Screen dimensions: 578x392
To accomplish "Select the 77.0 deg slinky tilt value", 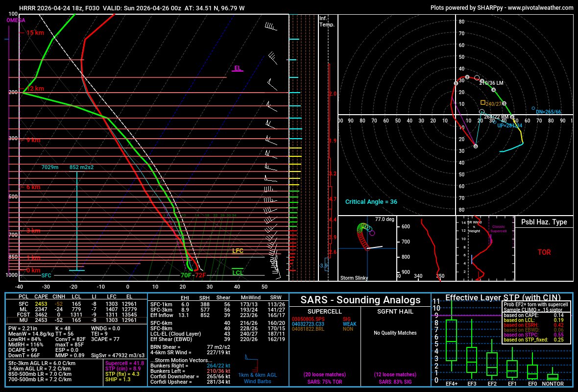I will 385,219.
